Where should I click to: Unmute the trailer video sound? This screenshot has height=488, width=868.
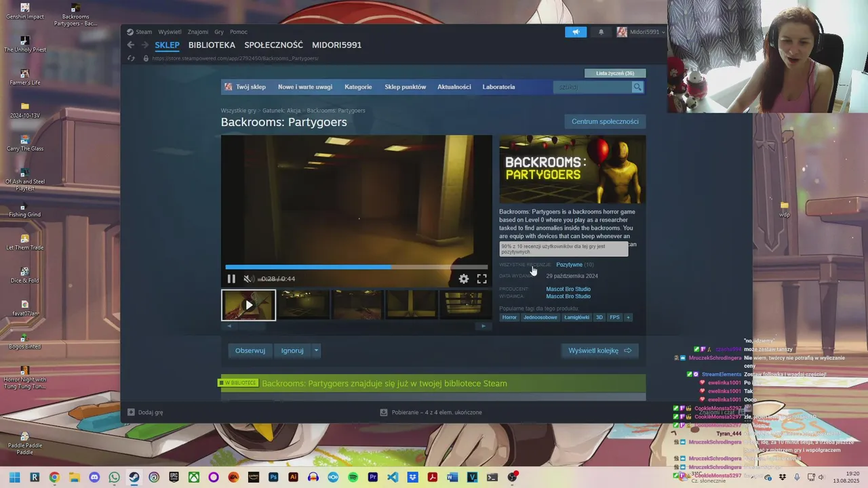click(x=248, y=279)
